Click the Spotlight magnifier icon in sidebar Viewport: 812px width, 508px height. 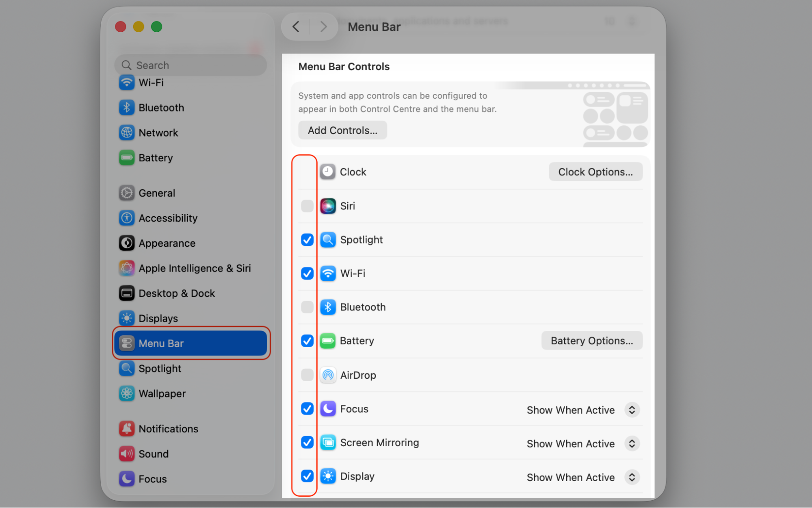[127, 369]
